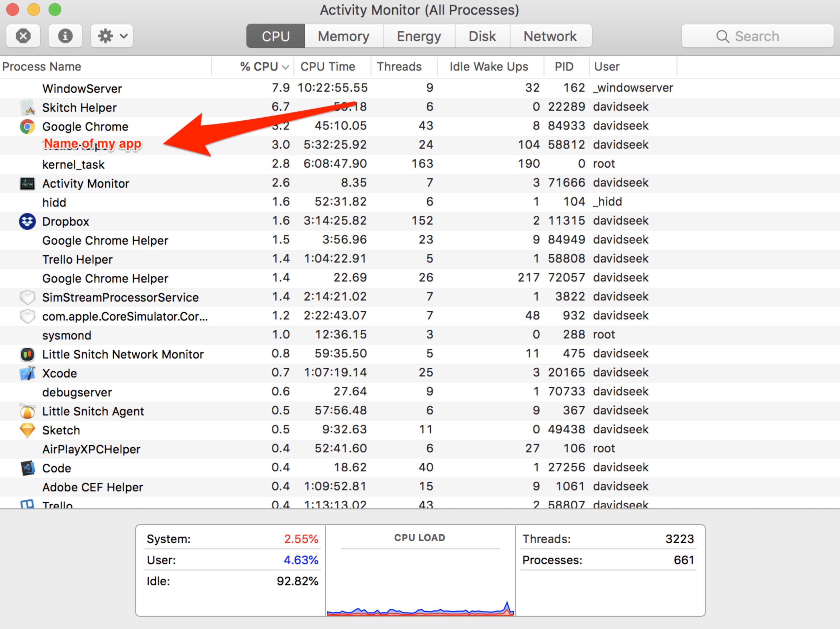Open the process Inspect info button

click(x=65, y=36)
